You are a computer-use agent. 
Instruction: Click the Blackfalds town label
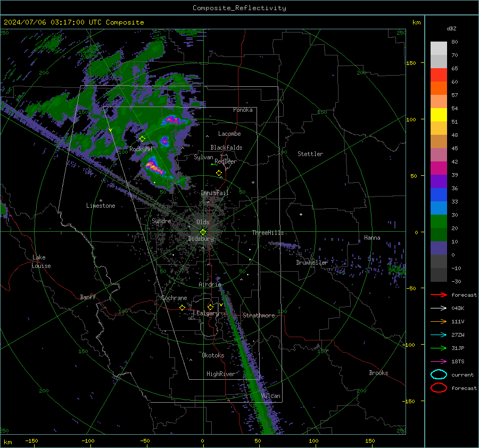pos(226,148)
